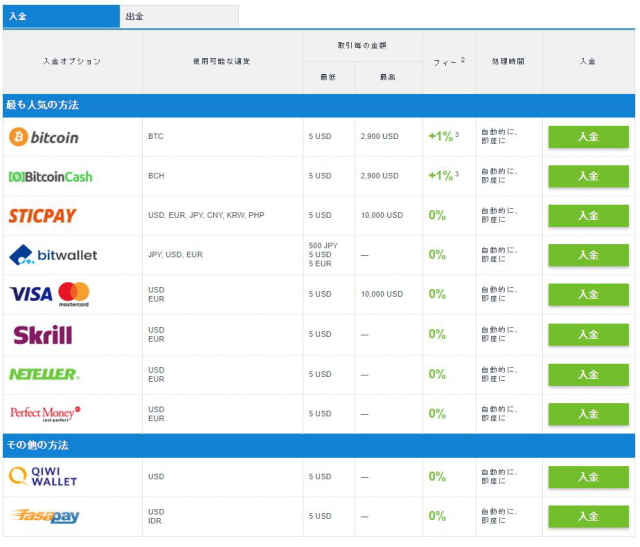
Task: Click the bitwallet logo
Action: 53,255
